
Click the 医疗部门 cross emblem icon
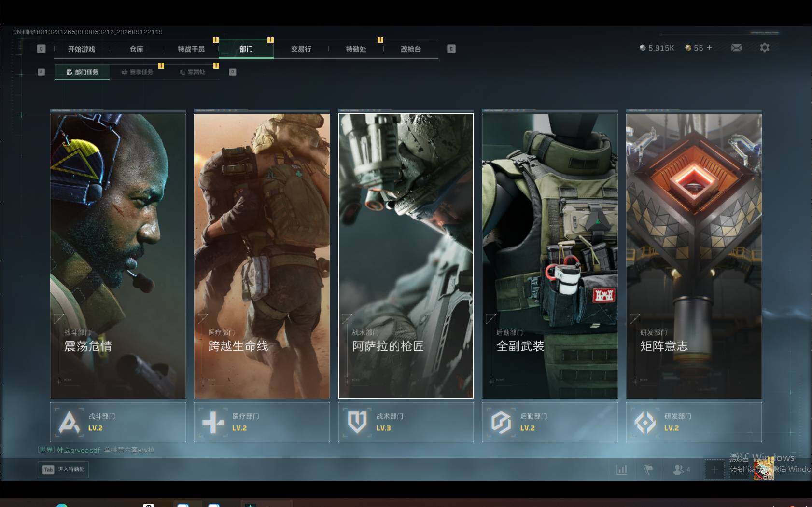(x=213, y=422)
